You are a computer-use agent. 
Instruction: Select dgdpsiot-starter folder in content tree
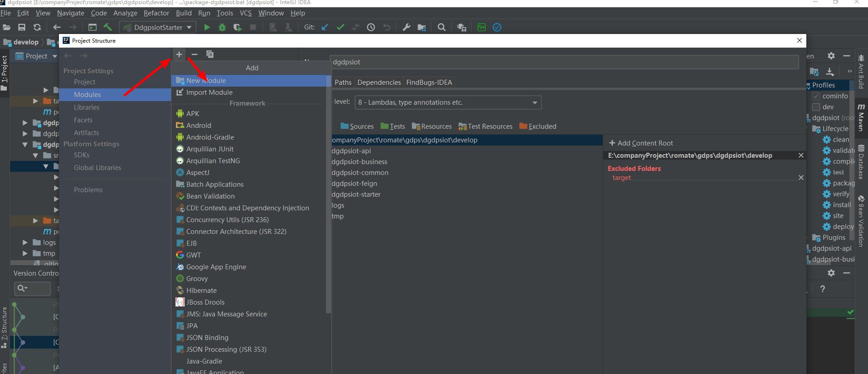(x=356, y=194)
